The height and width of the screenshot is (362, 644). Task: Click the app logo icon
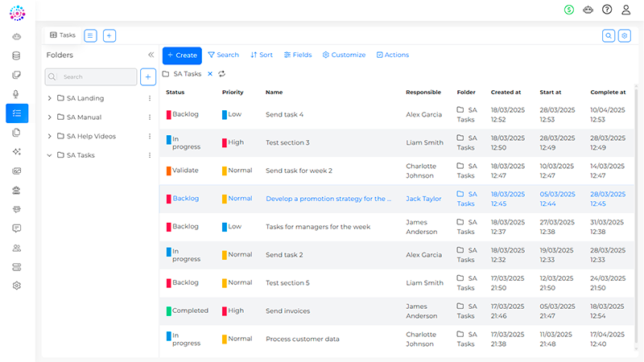pyautogui.click(x=17, y=13)
